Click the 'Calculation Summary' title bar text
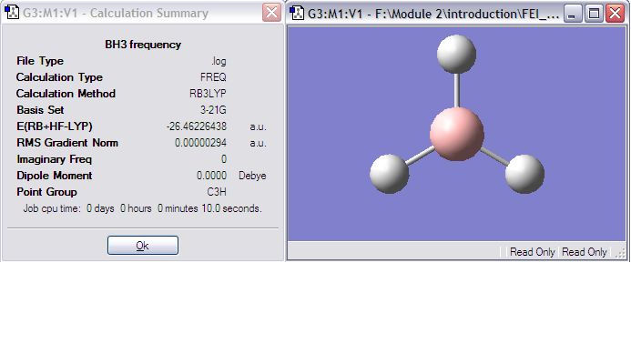 pos(116,13)
